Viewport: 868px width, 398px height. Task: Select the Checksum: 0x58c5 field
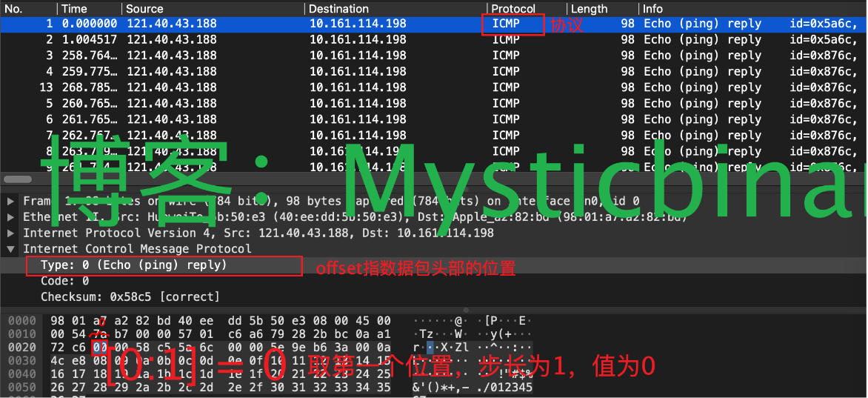coord(130,296)
